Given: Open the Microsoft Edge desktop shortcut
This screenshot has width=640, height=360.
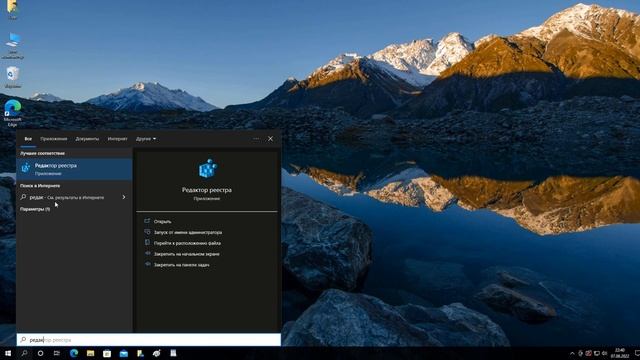Looking at the screenshot, I should pos(13,113).
